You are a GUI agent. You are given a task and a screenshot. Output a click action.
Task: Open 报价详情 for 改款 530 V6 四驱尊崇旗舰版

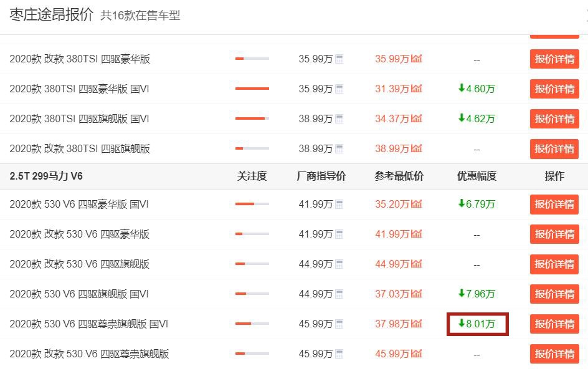tap(554, 354)
